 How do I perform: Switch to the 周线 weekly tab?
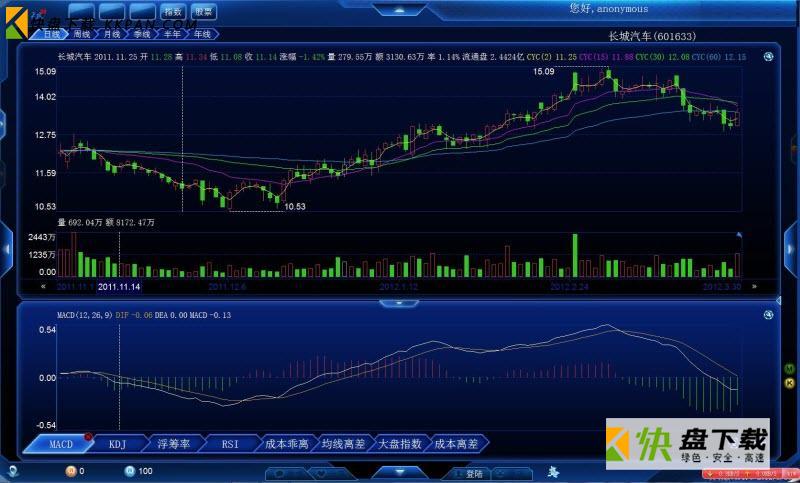click(x=82, y=34)
